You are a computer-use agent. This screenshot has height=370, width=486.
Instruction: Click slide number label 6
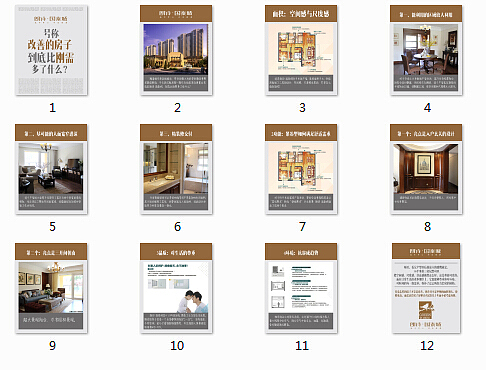tap(177, 227)
